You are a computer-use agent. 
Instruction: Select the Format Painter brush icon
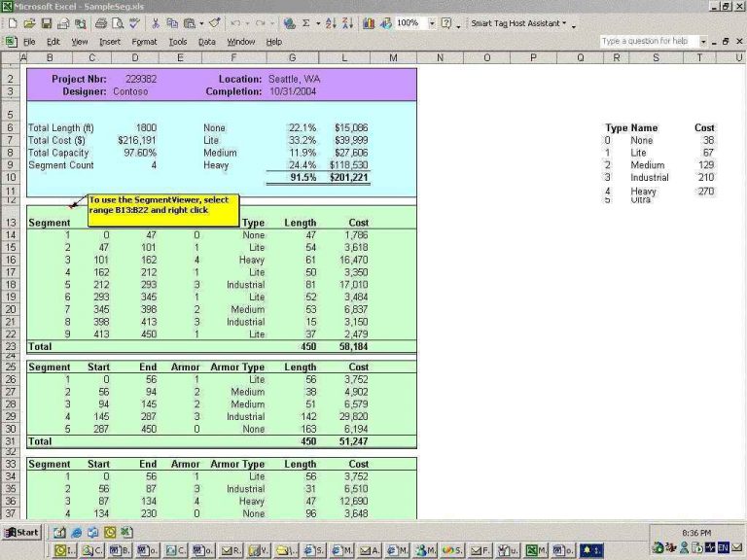pyautogui.click(x=214, y=22)
